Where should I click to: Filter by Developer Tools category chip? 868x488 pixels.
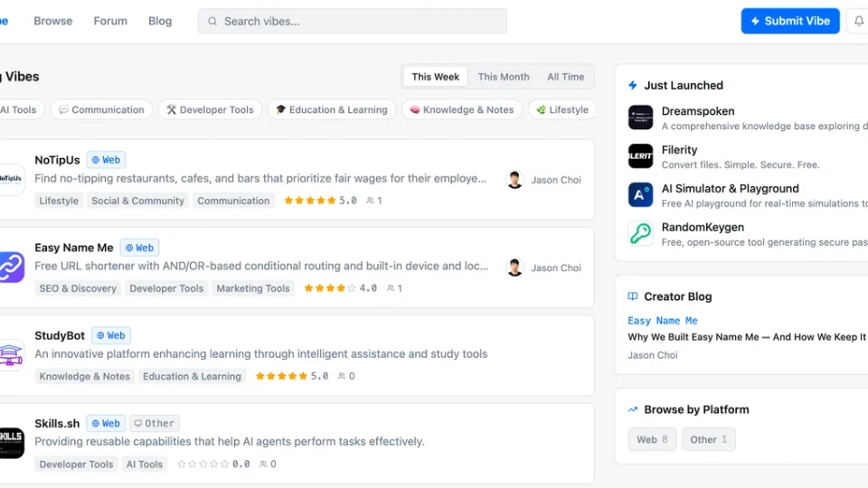[210, 110]
